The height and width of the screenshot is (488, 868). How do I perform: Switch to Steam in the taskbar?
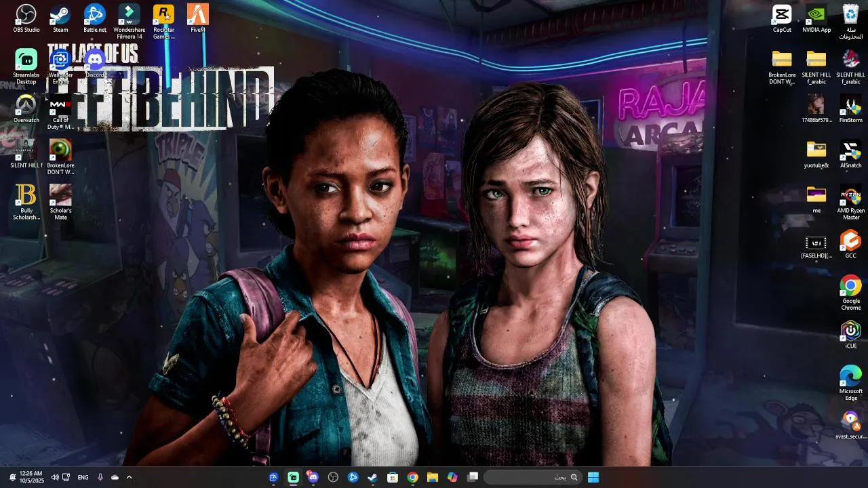click(373, 477)
